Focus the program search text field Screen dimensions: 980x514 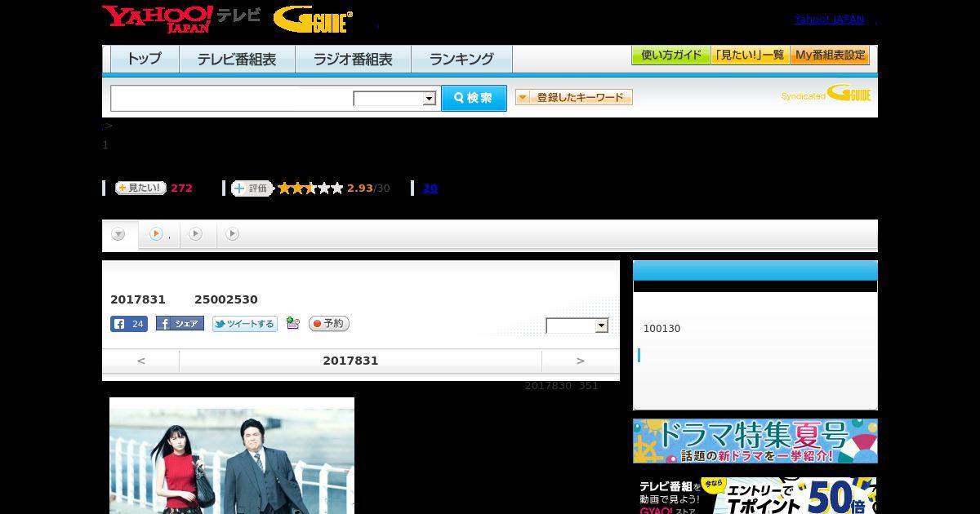[x=232, y=98]
